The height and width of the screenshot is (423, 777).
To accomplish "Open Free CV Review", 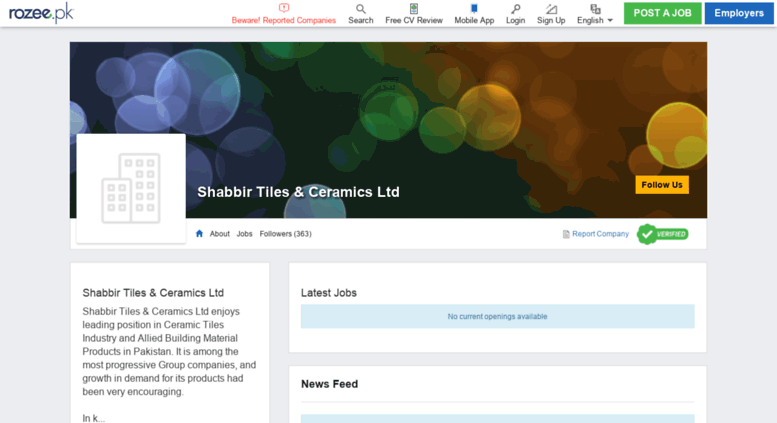I will click(x=414, y=20).
